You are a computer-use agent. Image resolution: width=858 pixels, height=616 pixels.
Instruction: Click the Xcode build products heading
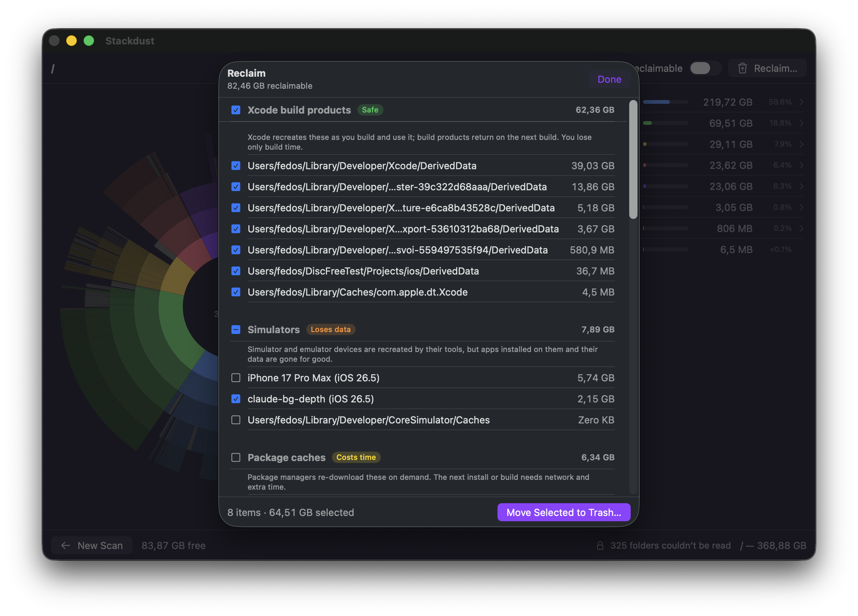coord(299,110)
